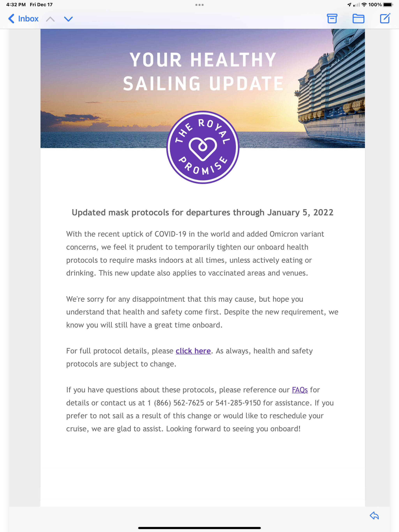
Task: Tap the battery indicator in status bar
Action: [388, 4]
